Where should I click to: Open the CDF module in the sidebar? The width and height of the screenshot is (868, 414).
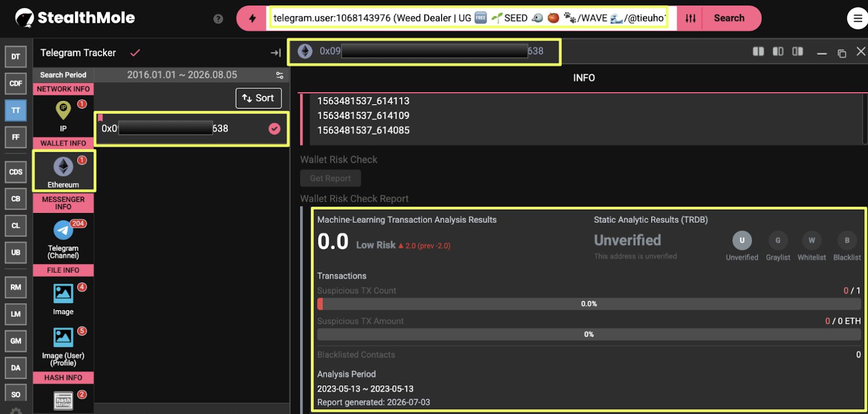(x=16, y=83)
